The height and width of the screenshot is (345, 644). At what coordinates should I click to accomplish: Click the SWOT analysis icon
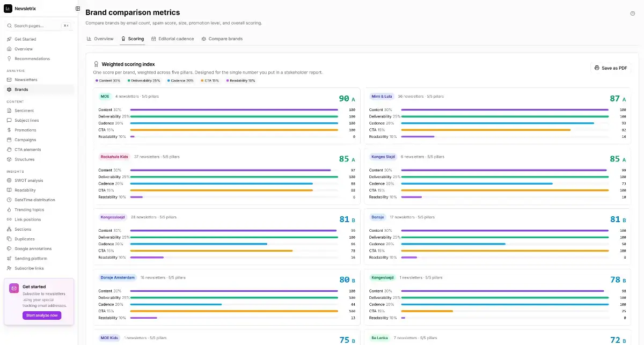point(9,180)
